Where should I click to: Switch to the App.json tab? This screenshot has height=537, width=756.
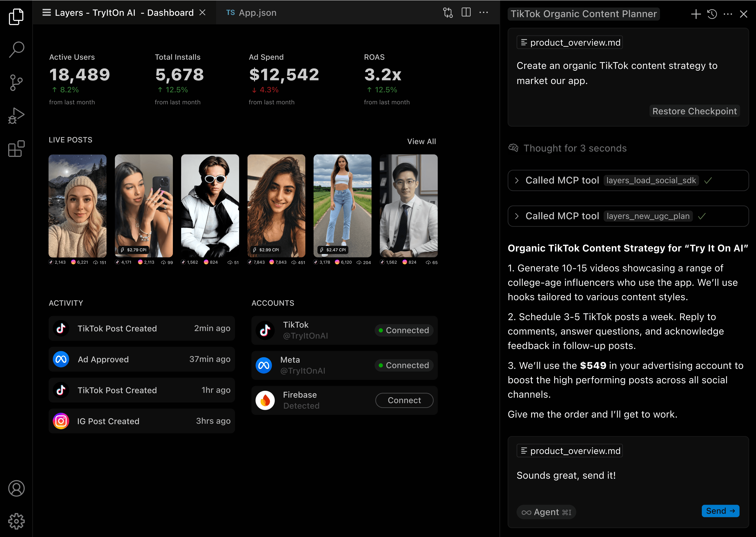coord(251,13)
